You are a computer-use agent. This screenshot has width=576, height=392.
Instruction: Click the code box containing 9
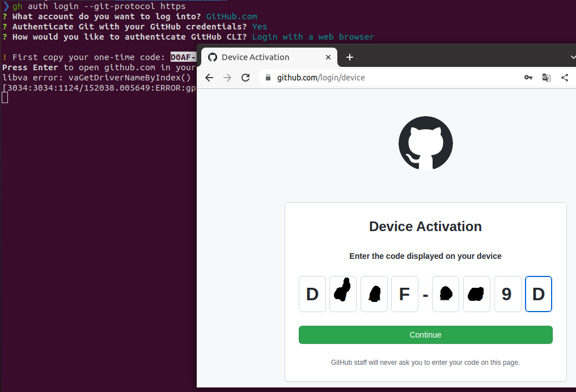click(507, 294)
